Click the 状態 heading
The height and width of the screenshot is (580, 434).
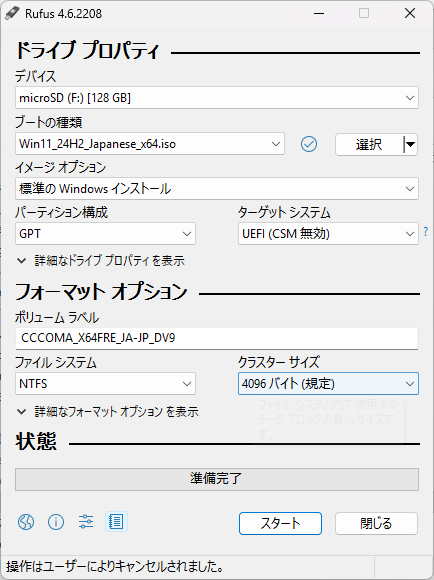tap(36, 441)
